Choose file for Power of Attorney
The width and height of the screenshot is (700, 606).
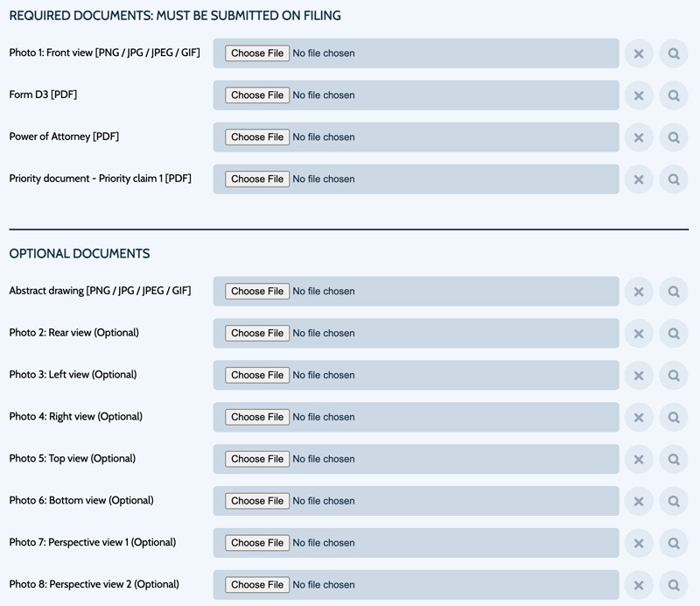point(257,137)
